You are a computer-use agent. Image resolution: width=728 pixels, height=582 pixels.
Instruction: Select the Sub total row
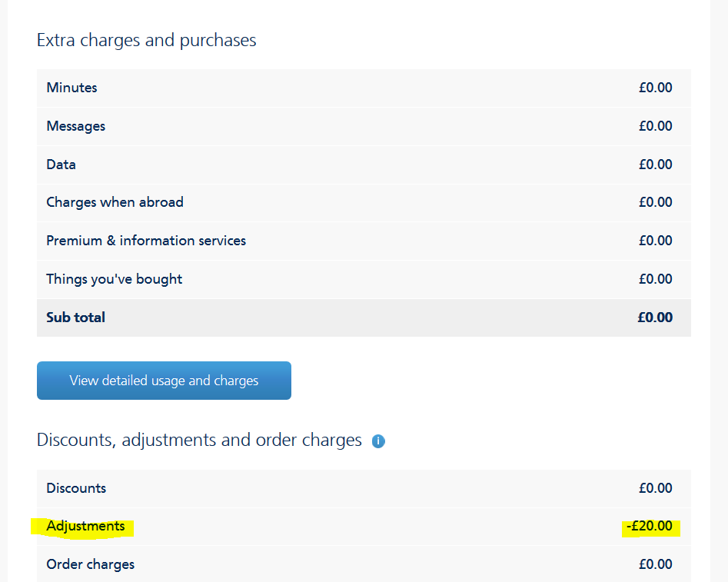tap(75, 317)
